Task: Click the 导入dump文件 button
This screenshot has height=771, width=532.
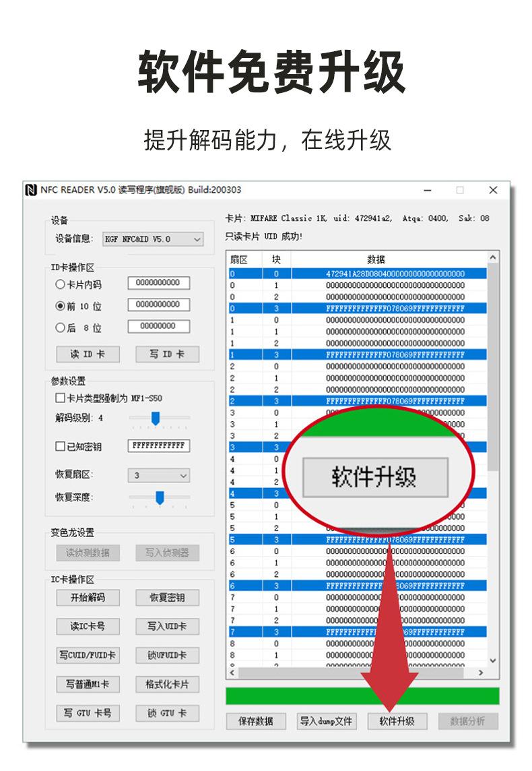Action: tap(327, 721)
